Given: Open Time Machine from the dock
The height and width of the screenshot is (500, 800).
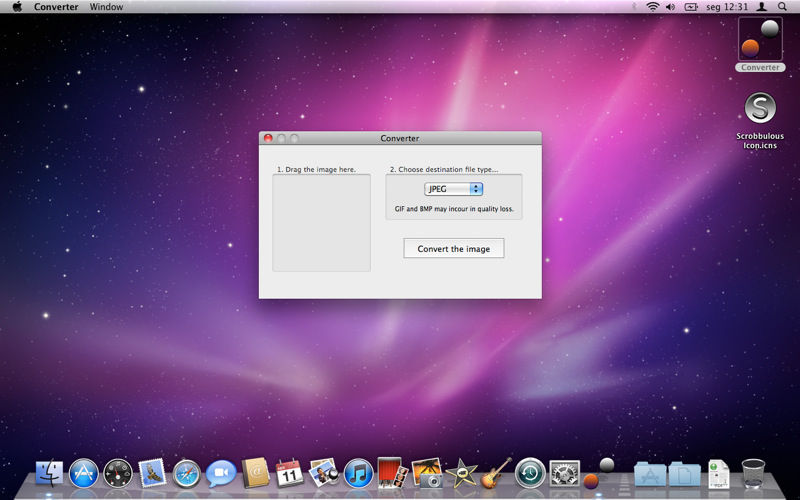Looking at the screenshot, I should pos(530,473).
